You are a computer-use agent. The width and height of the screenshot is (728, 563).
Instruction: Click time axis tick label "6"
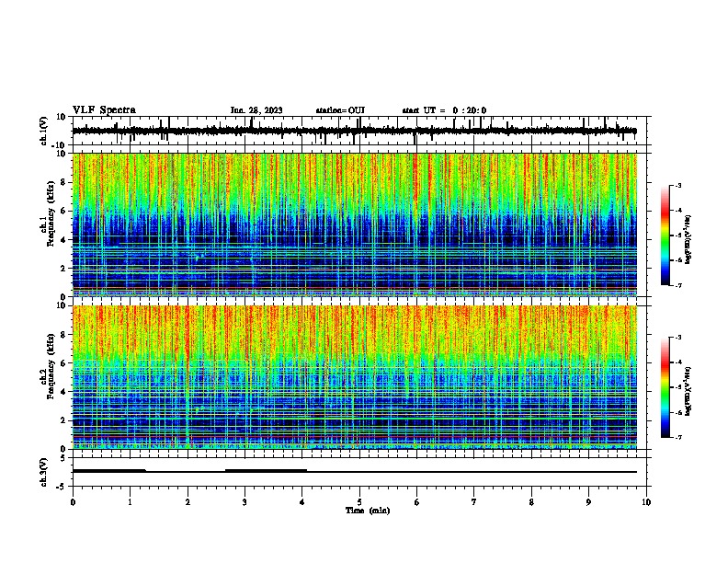[x=417, y=502]
